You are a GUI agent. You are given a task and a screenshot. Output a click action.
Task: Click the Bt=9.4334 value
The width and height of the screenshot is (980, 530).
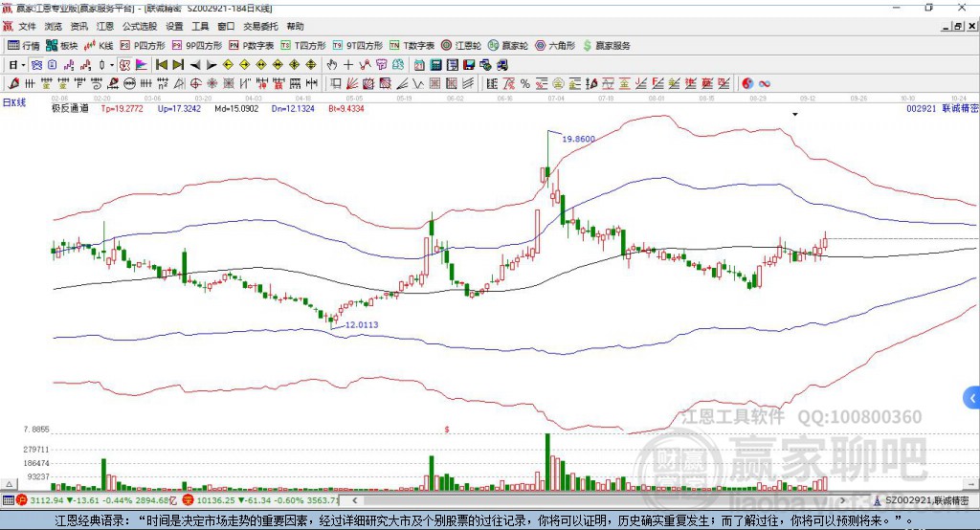[346, 109]
